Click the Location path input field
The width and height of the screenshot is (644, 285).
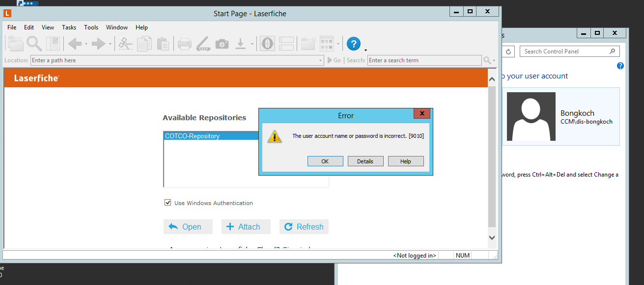coord(177,60)
